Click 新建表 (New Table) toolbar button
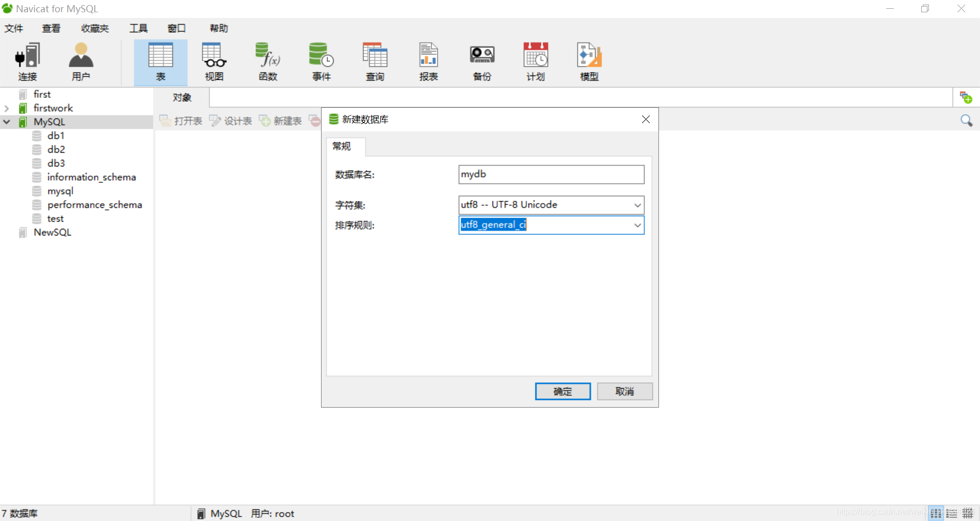Screen dimensions: 980x521 pos(280,121)
